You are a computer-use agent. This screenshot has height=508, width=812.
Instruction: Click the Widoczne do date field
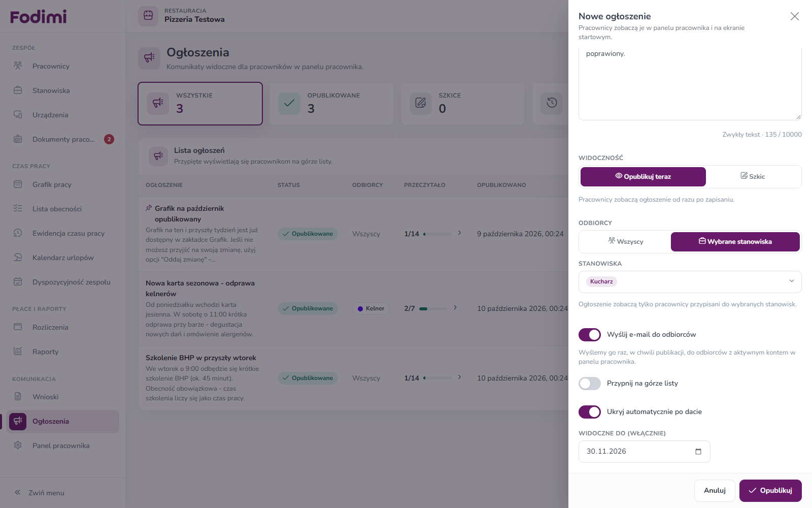(644, 452)
